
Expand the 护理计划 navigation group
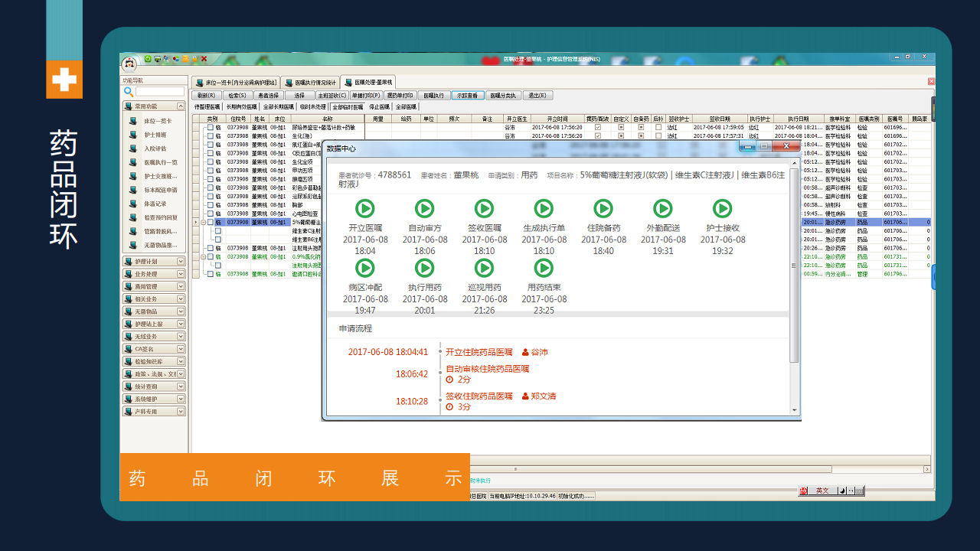coord(181,262)
